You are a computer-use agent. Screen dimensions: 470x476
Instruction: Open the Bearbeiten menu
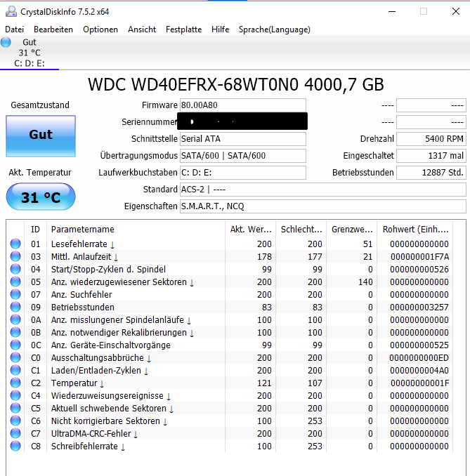click(x=53, y=29)
